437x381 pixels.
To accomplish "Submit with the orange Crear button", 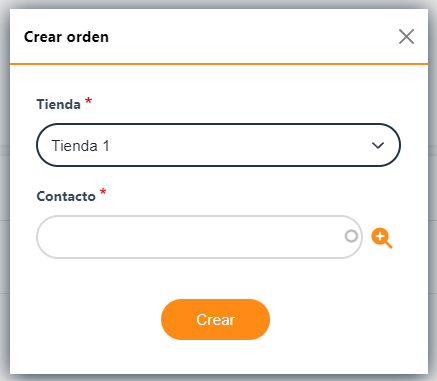I will coord(215,319).
